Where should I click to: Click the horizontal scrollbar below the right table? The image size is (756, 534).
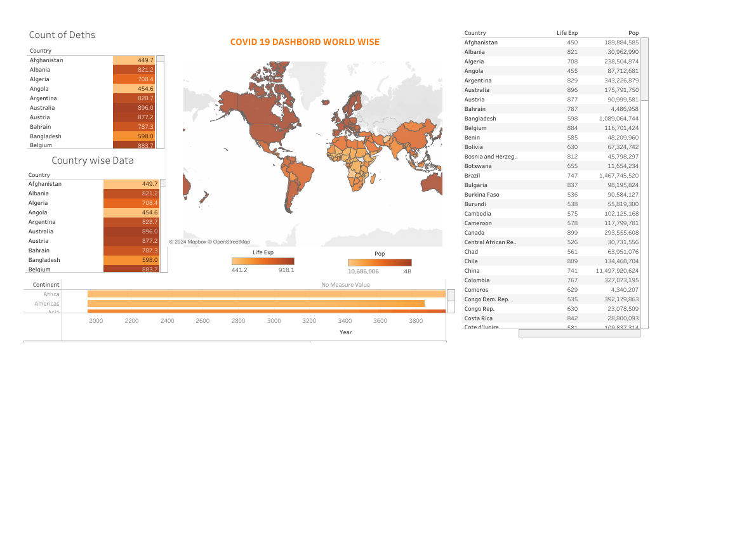pos(580,332)
